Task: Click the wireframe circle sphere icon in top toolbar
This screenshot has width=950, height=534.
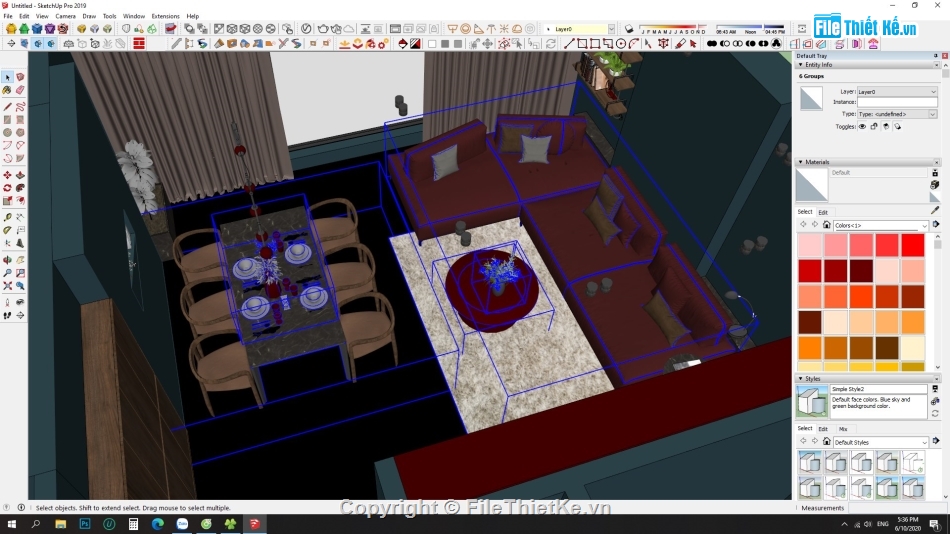Action: [x=257, y=28]
